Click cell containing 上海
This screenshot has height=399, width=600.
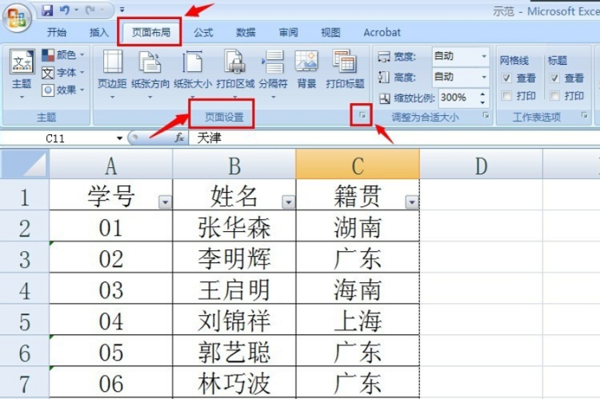point(357,320)
